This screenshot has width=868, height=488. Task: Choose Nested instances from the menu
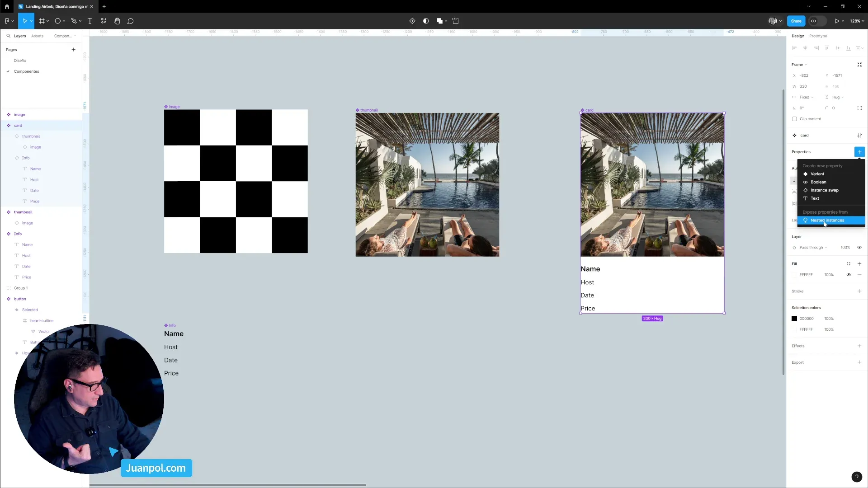click(x=831, y=221)
